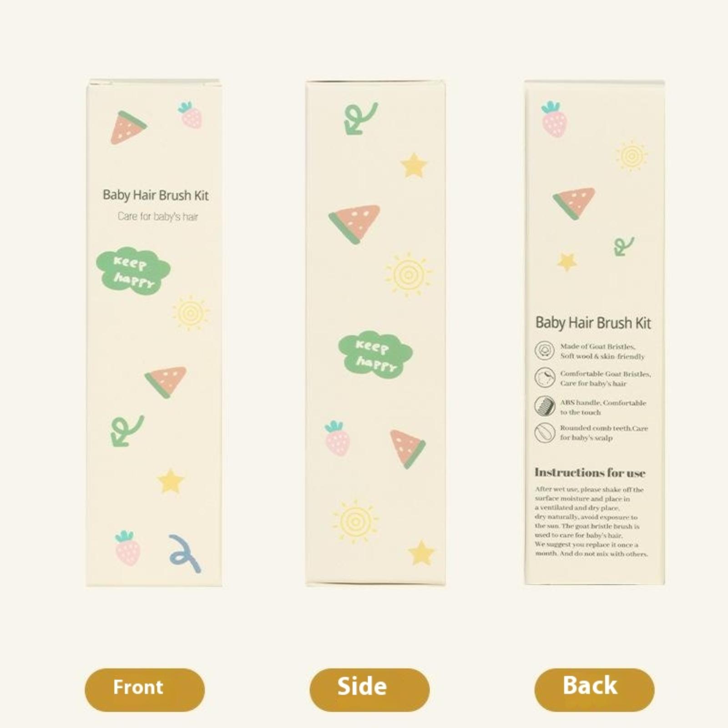Image resolution: width=728 pixels, height=728 pixels.
Task: Click the rounded comb teeth icon
Action: 545,433
